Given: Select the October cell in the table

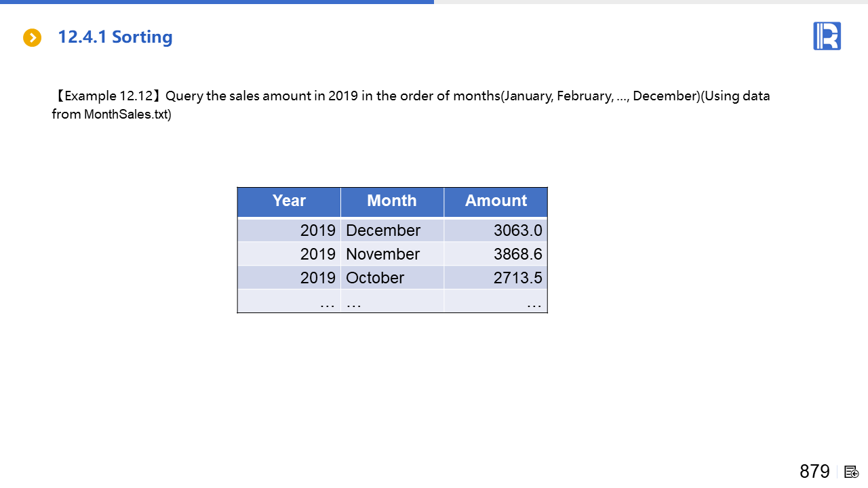Looking at the screenshot, I should tap(375, 278).
